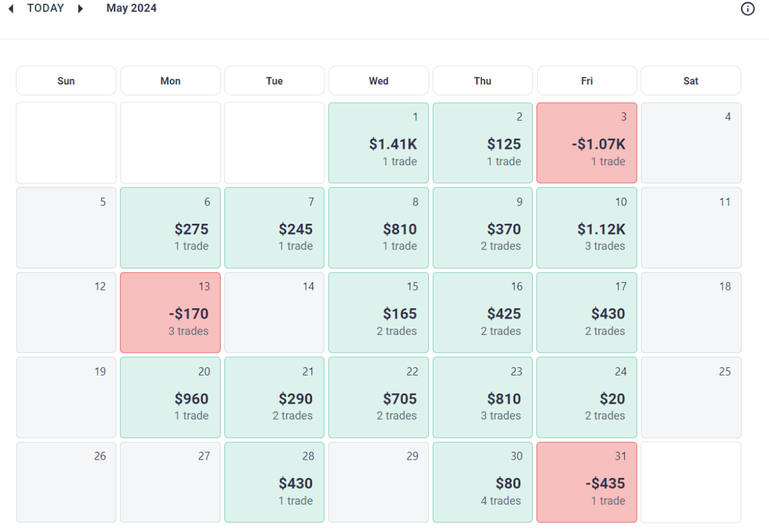The width and height of the screenshot is (769, 532).
Task: Open May 30 cell showing $80
Action: (483, 482)
